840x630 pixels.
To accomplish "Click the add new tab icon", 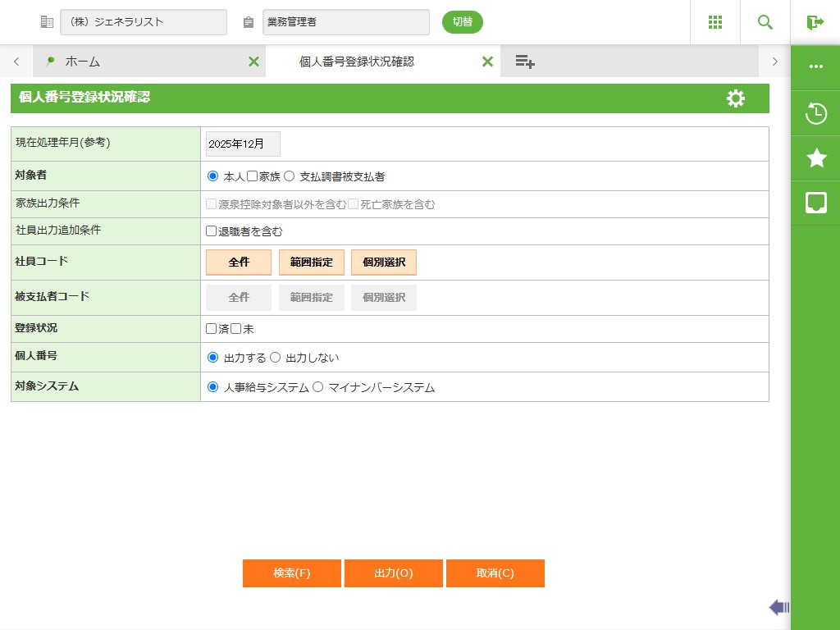I will [525, 62].
